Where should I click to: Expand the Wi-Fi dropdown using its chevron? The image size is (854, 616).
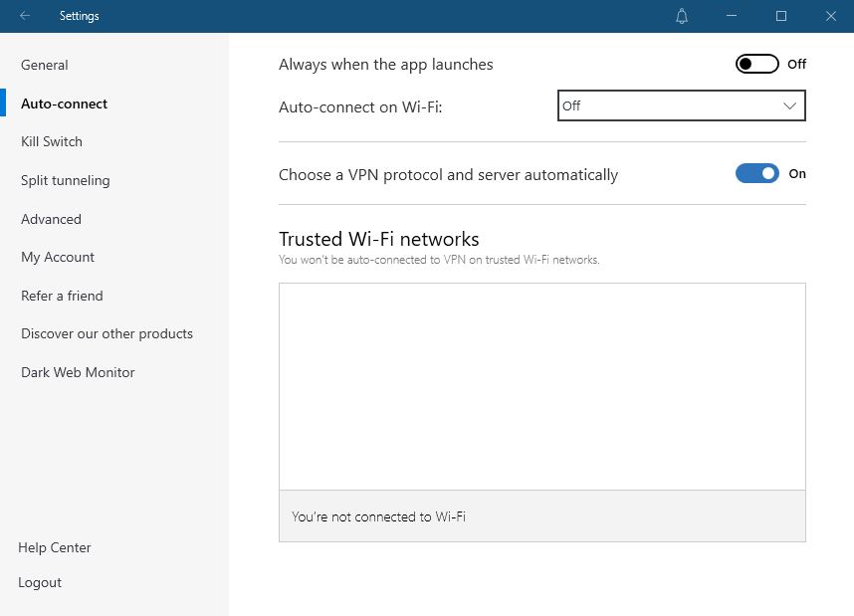pyautogui.click(x=791, y=104)
